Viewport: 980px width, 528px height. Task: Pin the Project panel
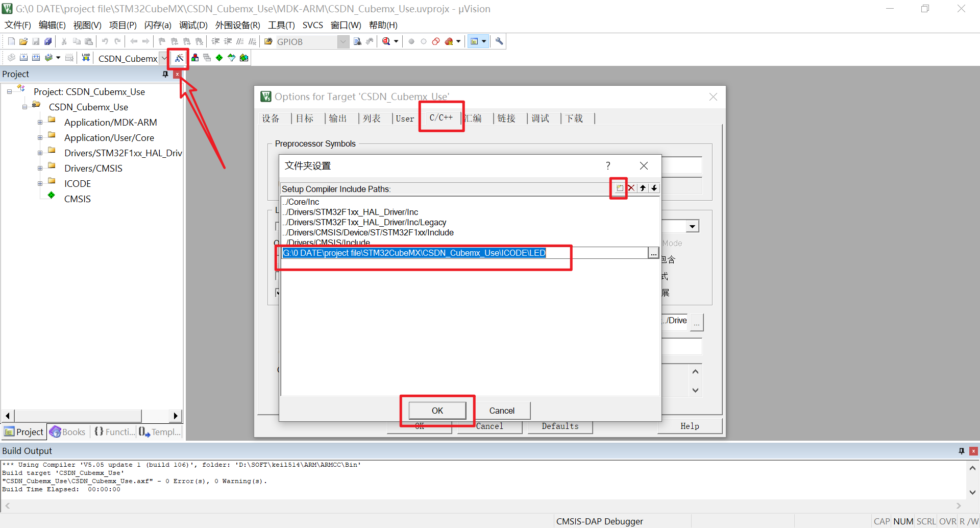tap(165, 74)
